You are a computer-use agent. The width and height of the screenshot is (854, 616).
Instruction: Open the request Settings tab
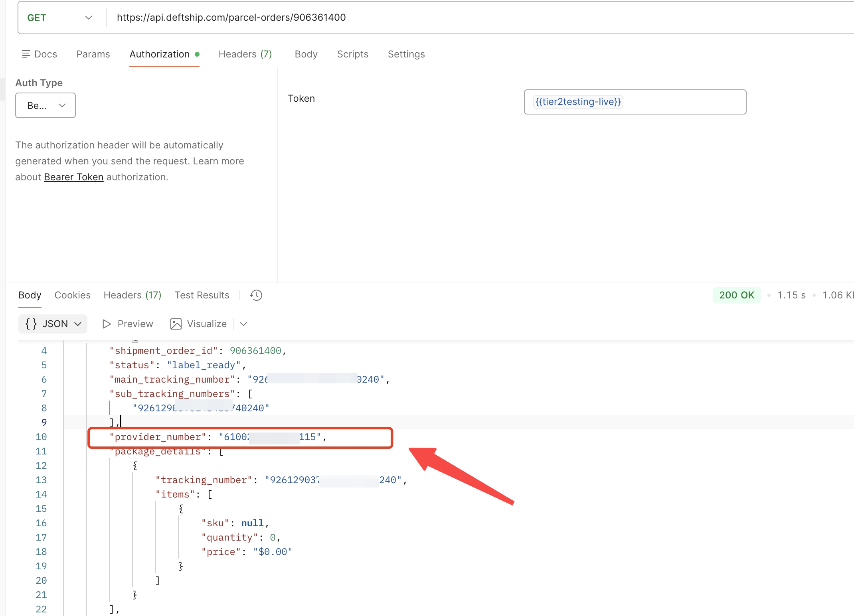click(x=406, y=54)
